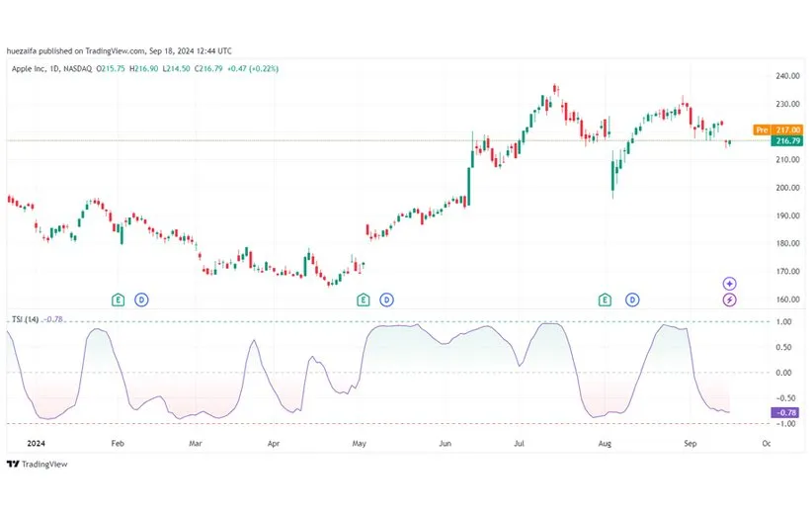Click the 230.00 price axis label
The image size is (812, 516).
[x=787, y=104]
